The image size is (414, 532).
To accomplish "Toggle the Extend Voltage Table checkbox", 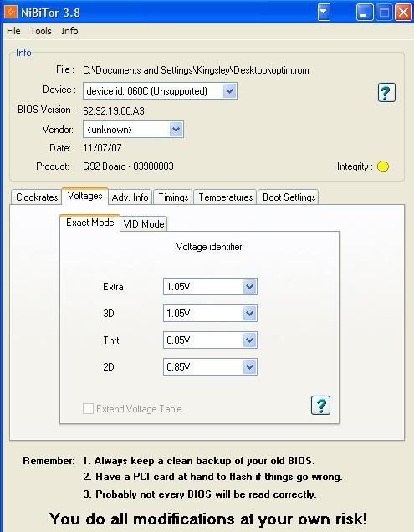I will [x=88, y=408].
